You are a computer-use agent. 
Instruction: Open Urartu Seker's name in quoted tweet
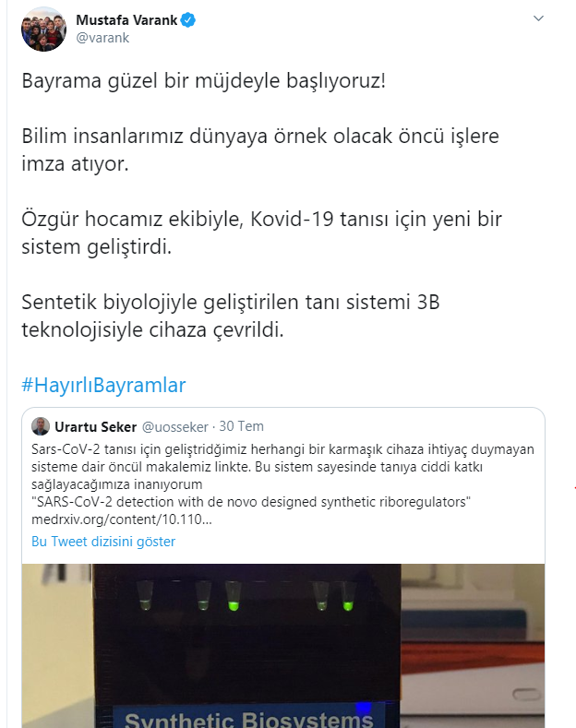click(96, 426)
